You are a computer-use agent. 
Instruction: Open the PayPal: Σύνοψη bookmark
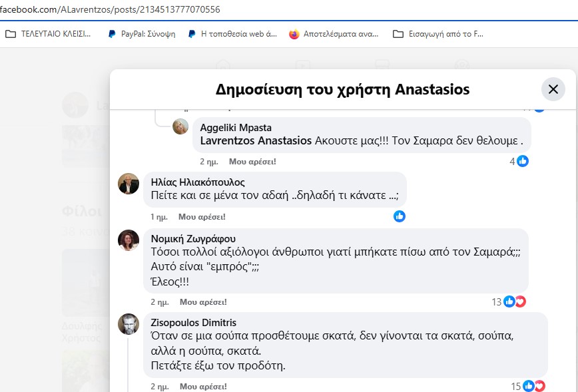(142, 34)
